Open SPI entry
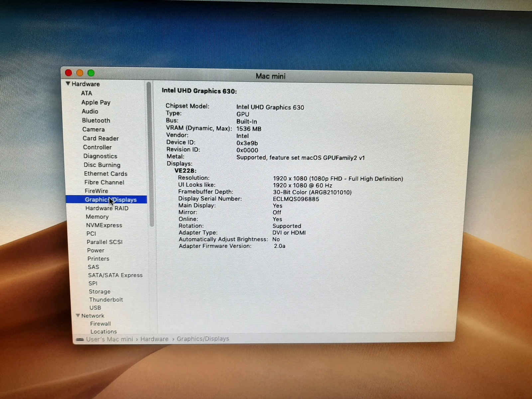 tap(93, 283)
